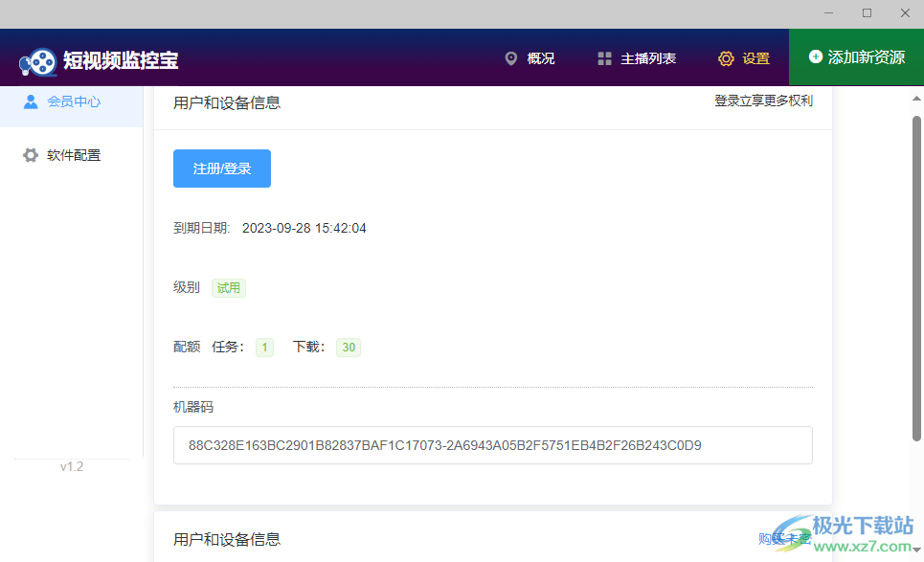
Task: Select 软件配置 in the sidebar
Action: [71, 155]
